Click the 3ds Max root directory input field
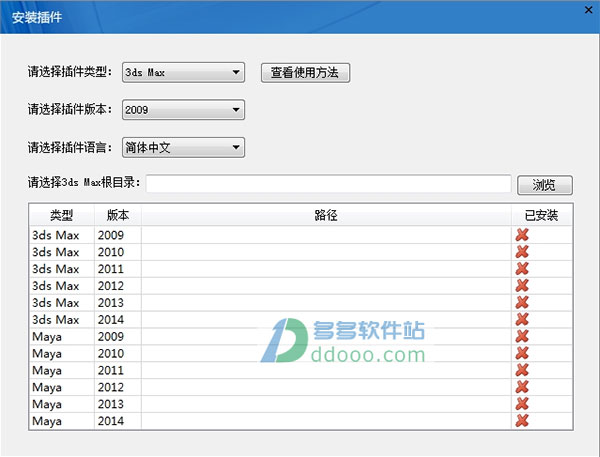 [328, 184]
